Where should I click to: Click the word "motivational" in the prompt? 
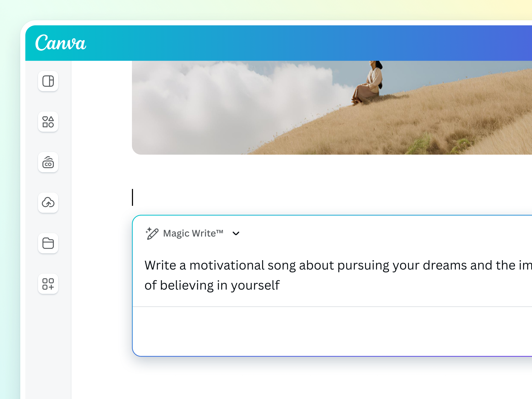pos(227,265)
